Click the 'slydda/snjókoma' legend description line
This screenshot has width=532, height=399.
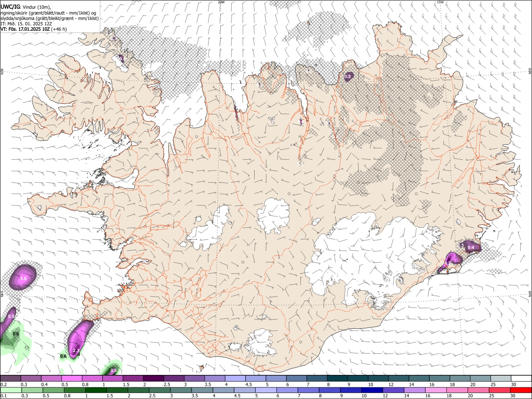49,18
